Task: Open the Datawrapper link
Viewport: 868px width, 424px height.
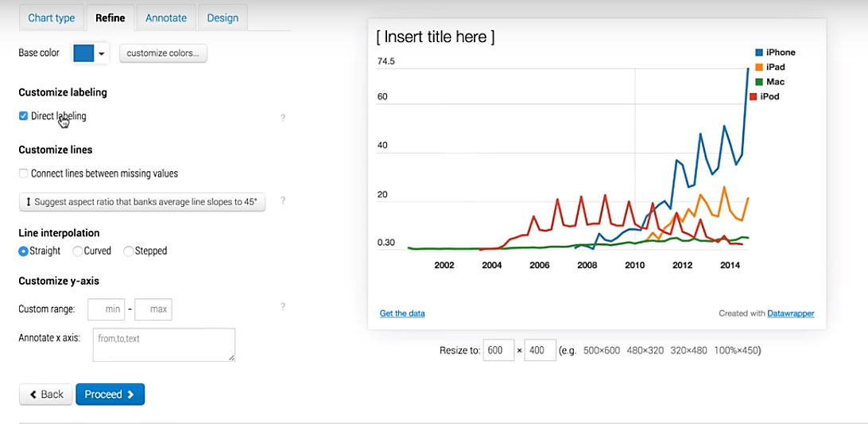Action: click(x=790, y=313)
